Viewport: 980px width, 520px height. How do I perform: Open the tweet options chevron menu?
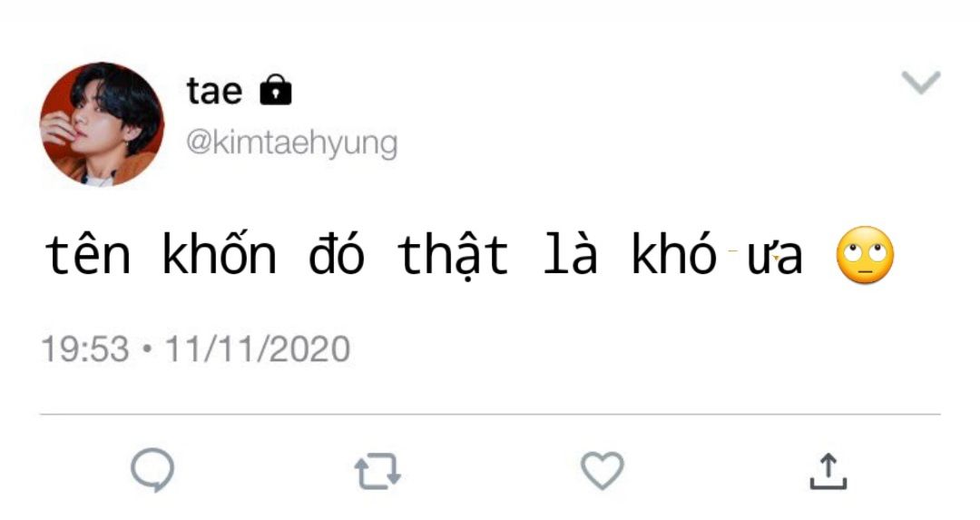(921, 83)
